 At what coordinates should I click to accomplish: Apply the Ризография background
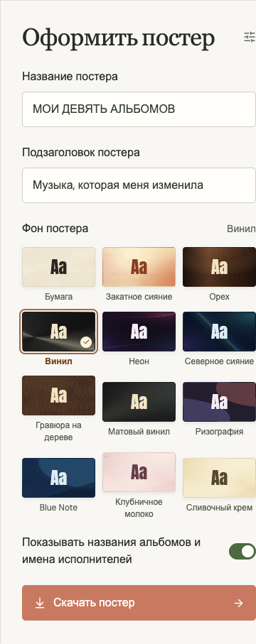[x=219, y=402]
